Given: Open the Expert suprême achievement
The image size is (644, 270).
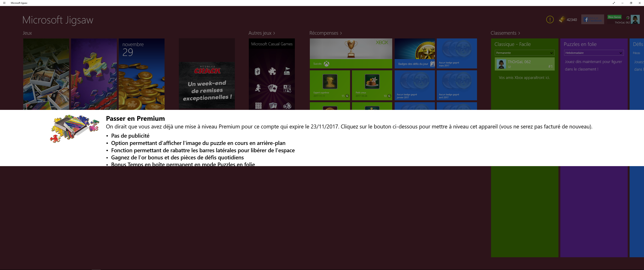Looking at the screenshot, I should pos(330,85).
